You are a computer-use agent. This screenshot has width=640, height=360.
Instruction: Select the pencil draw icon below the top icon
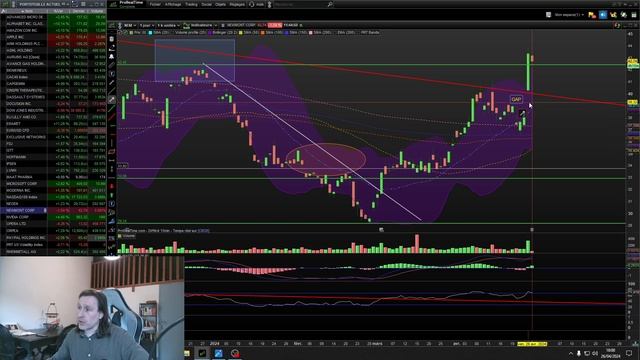click(x=111, y=48)
